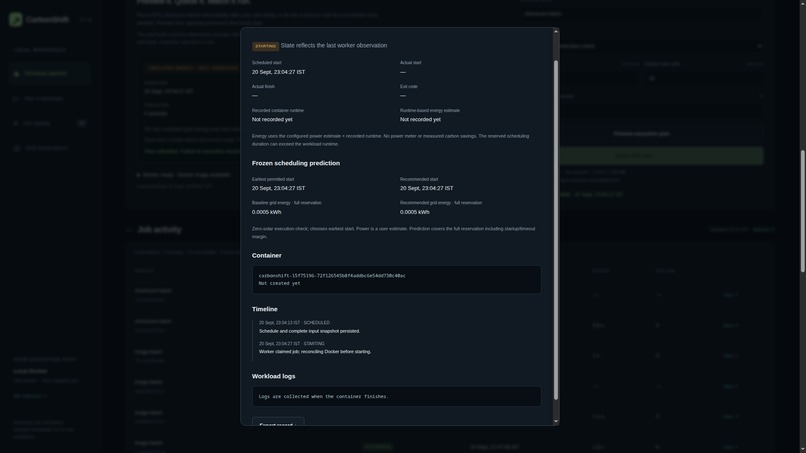This screenshot has width=806, height=453.
Task: Click the dash value under Actual finish
Action: click(254, 96)
